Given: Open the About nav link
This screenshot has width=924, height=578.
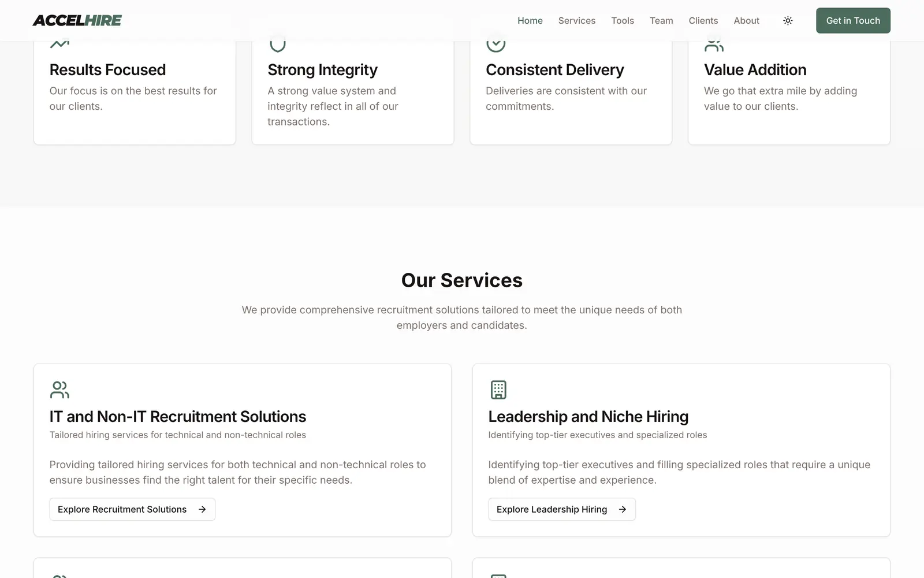Looking at the screenshot, I should (x=746, y=20).
